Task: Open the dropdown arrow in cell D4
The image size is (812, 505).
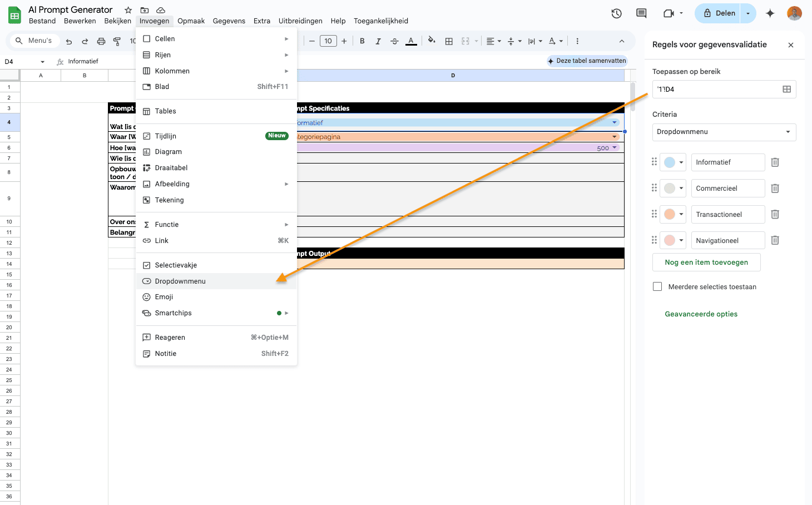Action: click(x=615, y=122)
